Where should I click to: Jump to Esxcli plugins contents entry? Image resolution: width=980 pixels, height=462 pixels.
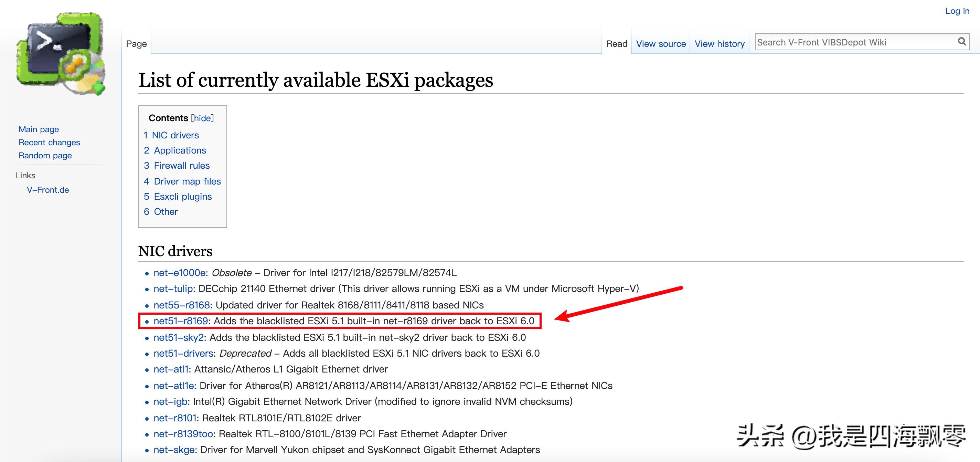(183, 197)
